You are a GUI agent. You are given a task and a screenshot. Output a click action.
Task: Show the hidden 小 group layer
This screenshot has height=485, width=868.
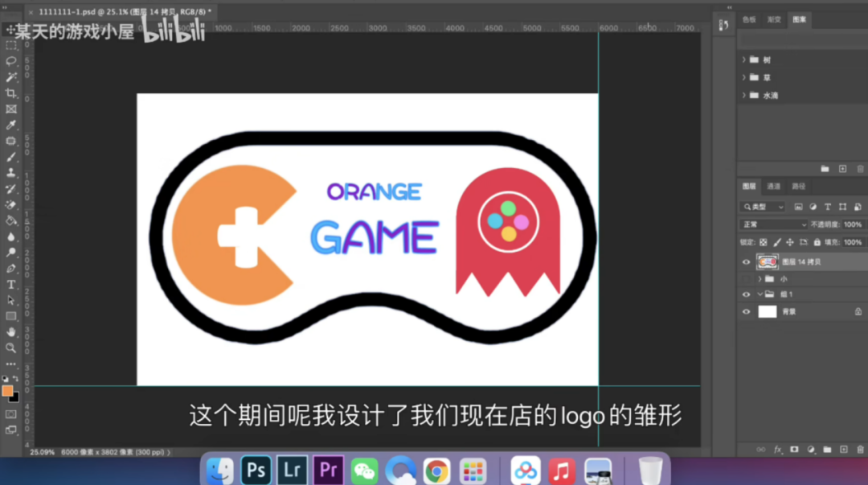pos(747,278)
